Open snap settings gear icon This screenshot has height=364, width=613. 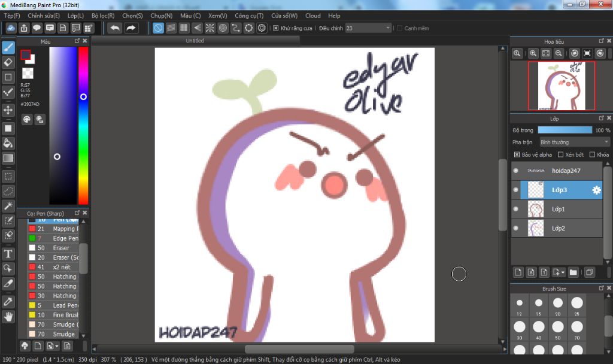click(x=262, y=28)
